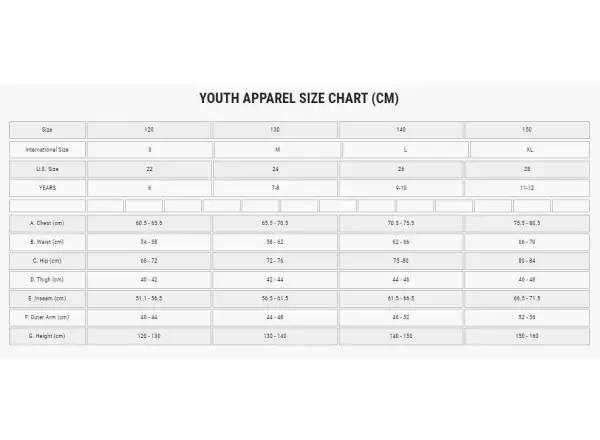Click the M international size cell
This screenshot has height=440, width=600.
tap(277, 150)
